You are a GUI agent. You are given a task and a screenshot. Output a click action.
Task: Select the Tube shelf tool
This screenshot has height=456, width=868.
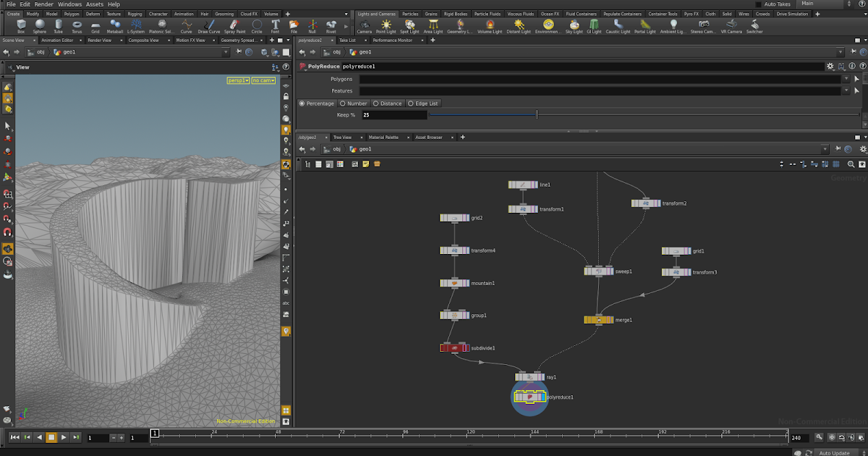tap(58, 27)
